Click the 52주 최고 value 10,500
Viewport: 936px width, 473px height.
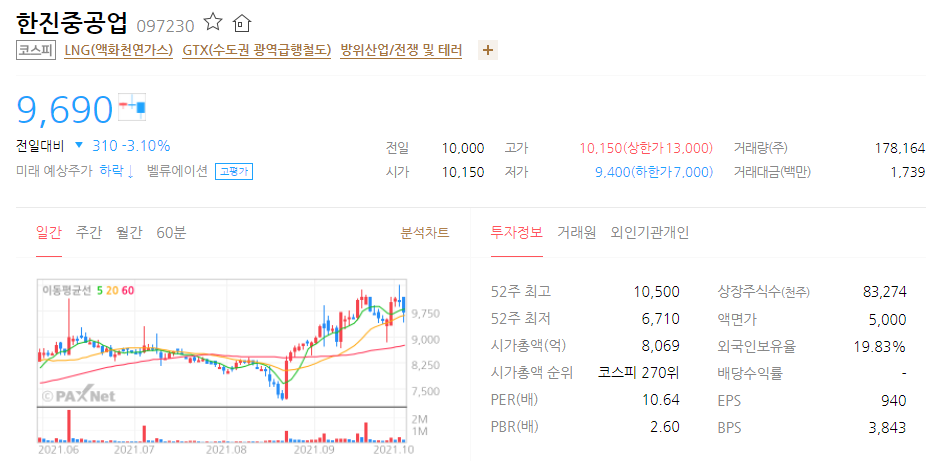[656, 292]
